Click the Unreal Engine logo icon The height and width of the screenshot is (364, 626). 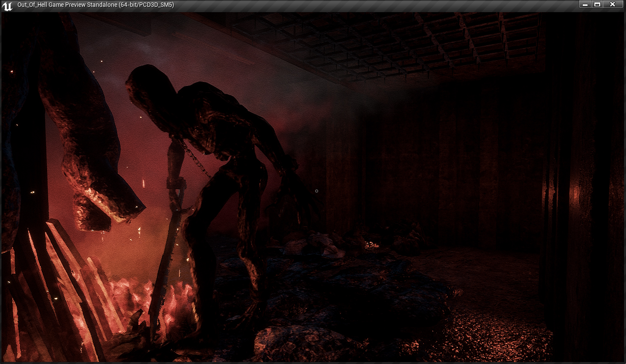pyautogui.click(x=8, y=5)
